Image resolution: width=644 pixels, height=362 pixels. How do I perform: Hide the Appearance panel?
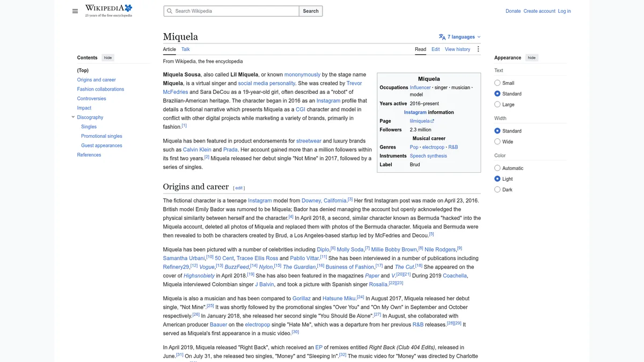point(531,57)
